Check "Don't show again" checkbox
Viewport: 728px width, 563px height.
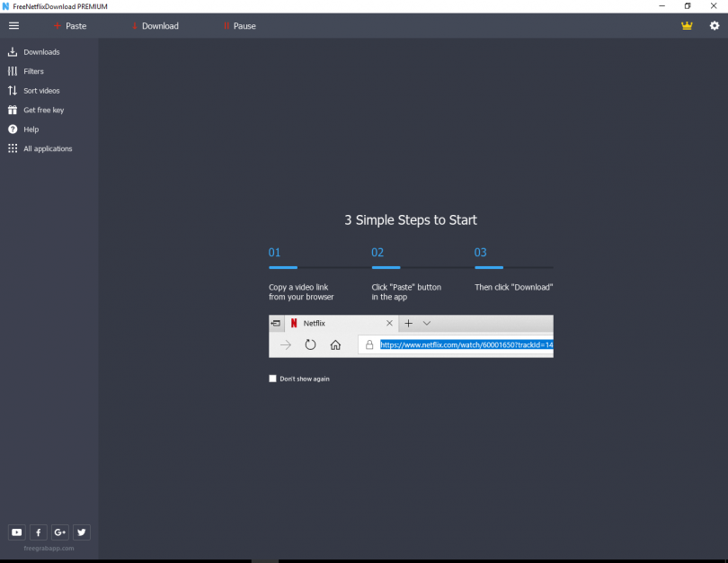pyautogui.click(x=272, y=379)
